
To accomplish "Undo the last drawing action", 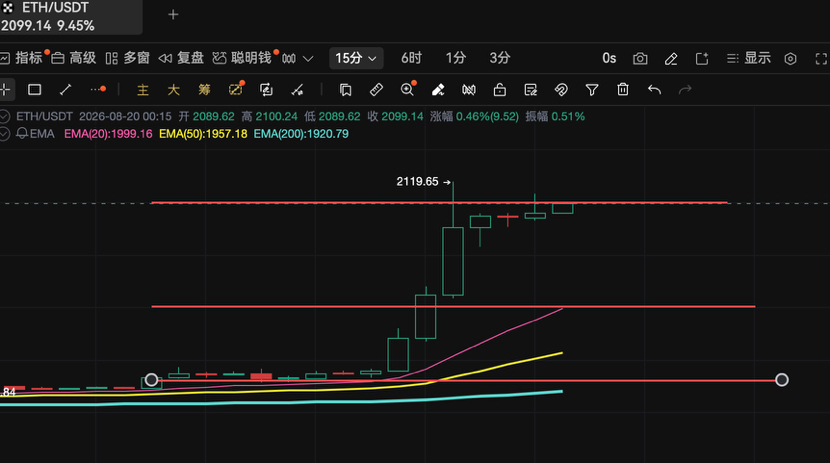I will (x=654, y=90).
